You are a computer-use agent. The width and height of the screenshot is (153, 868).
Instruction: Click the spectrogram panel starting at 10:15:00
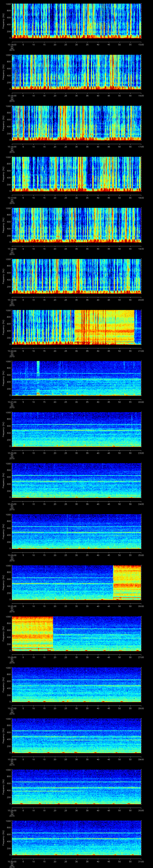tap(77, 72)
